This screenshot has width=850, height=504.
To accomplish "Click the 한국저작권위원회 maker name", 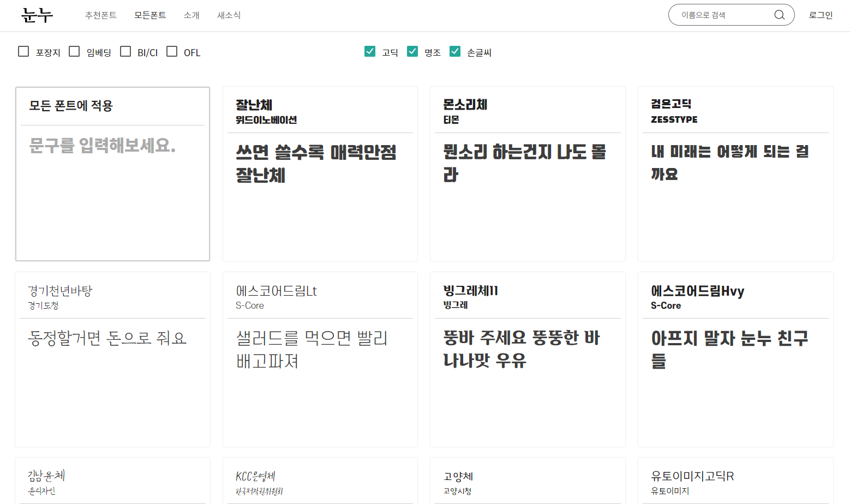I will [259, 491].
